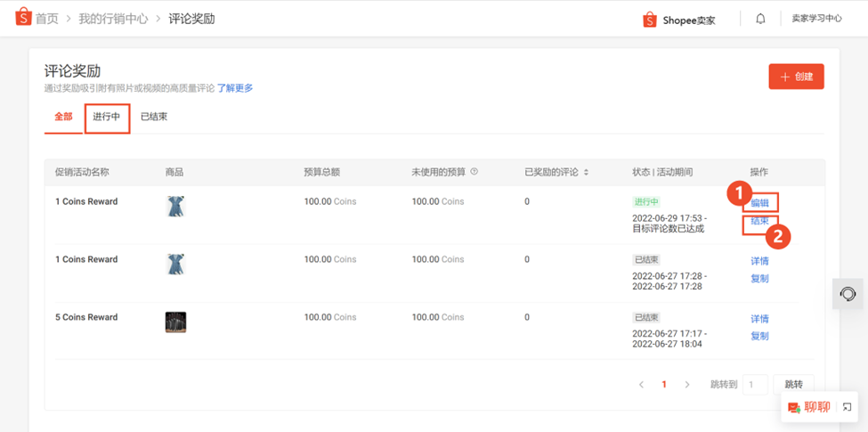Open the notifications bell icon
868x432 pixels.
[760, 19]
